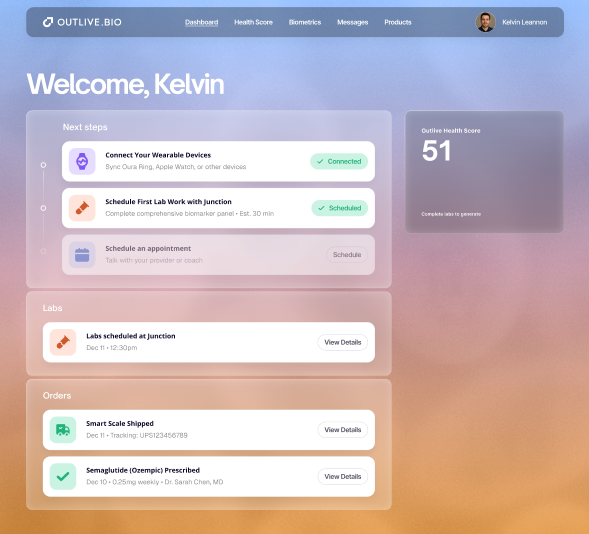Open the Kelvin Leannon user name

point(524,22)
